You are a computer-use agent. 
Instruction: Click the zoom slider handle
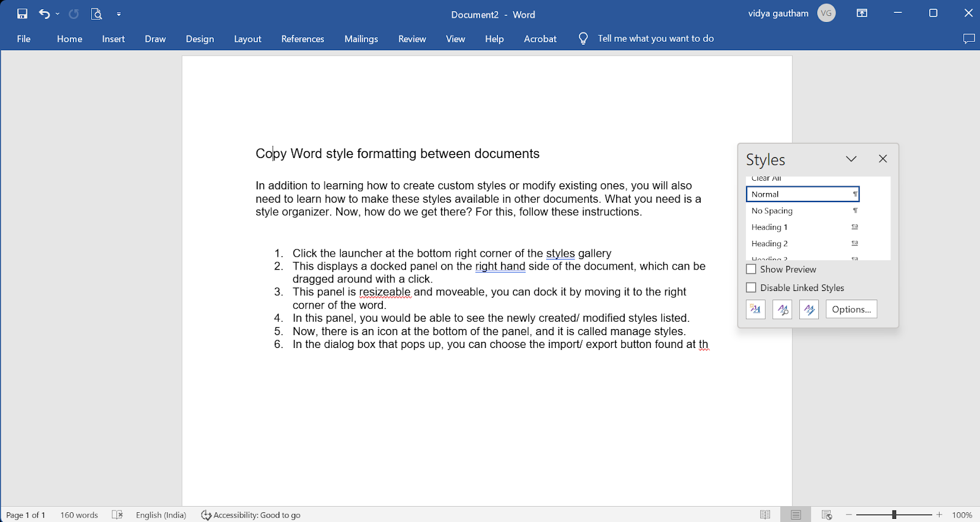tap(894, 515)
